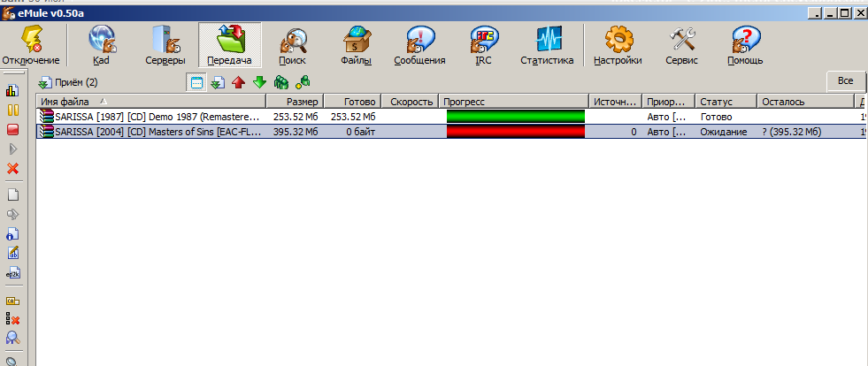
Task: Open the Приём (2) dropdown
Action: pyautogui.click(x=67, y=83)
